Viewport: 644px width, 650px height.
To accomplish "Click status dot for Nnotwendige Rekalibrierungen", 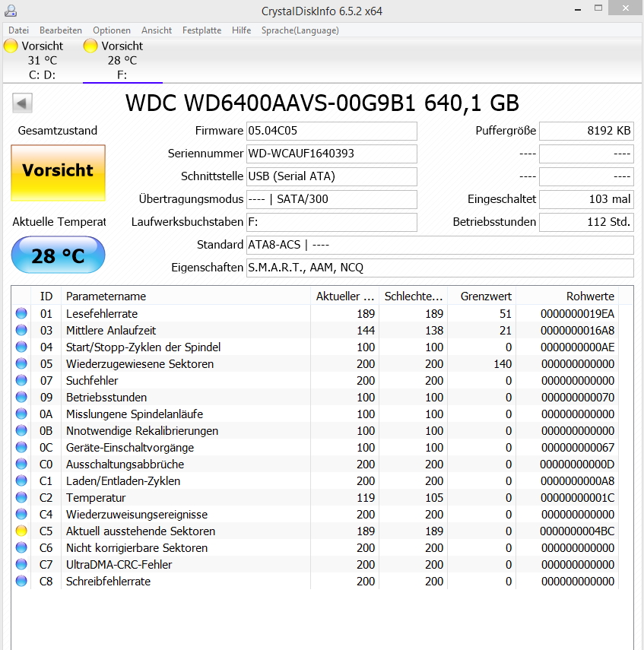I will (x=21, y=430).
